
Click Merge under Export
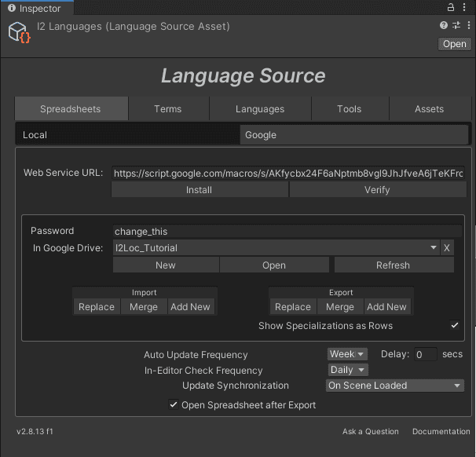click(340, 306)
